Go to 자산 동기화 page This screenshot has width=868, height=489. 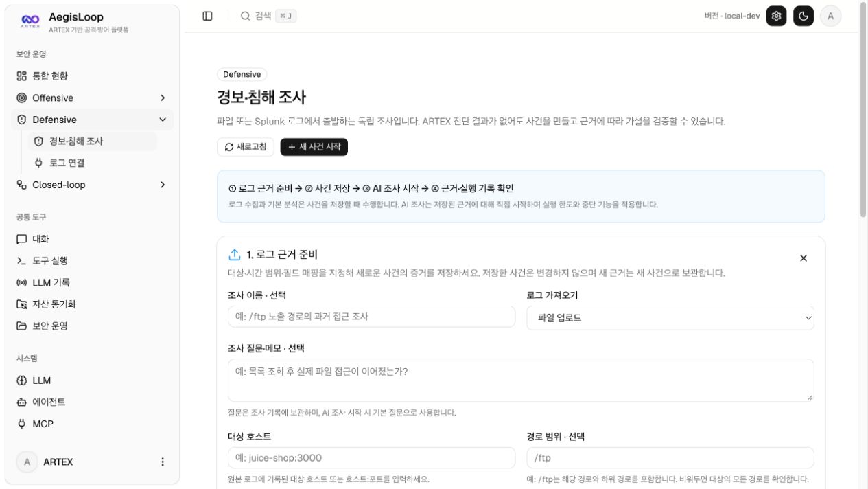coord(92,304)
